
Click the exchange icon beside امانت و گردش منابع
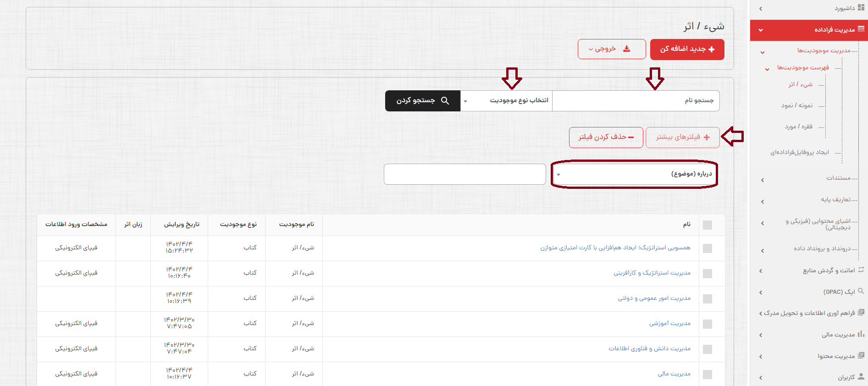(x=861, y=270)
